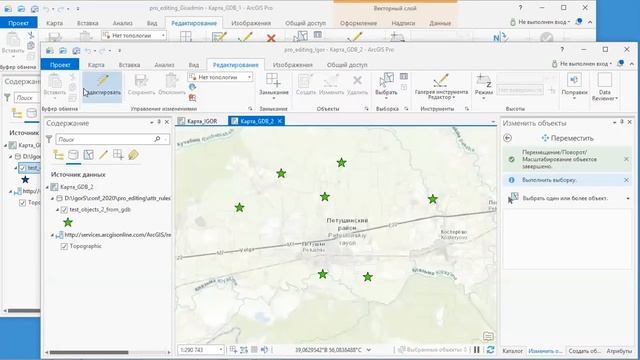Open Data Reviewer tool

[604, 86]
